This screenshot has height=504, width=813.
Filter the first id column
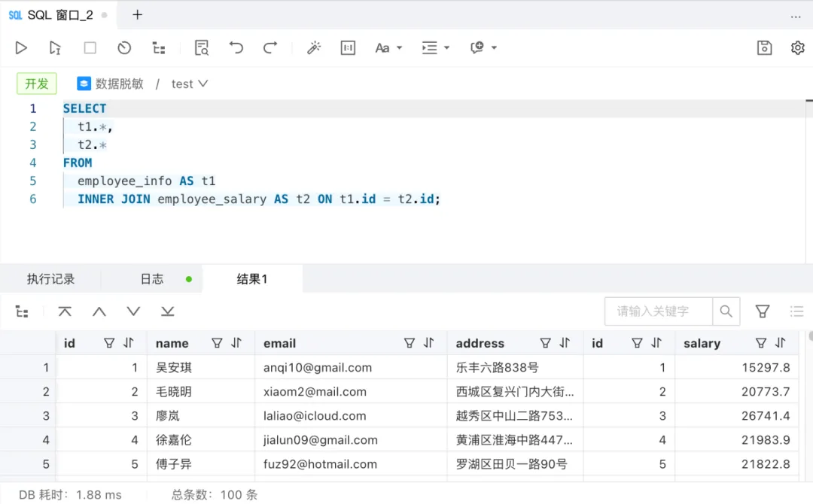(x=109, y=343)
